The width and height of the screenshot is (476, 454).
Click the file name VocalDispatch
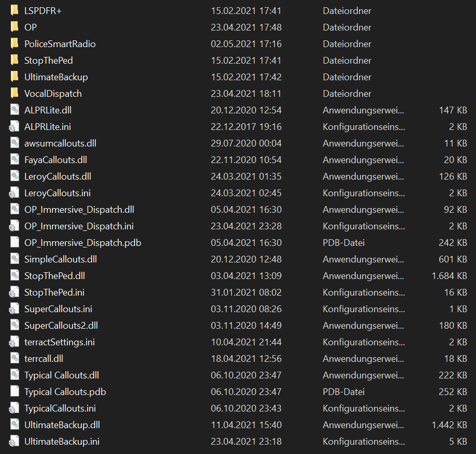click(x=53, y=94)
